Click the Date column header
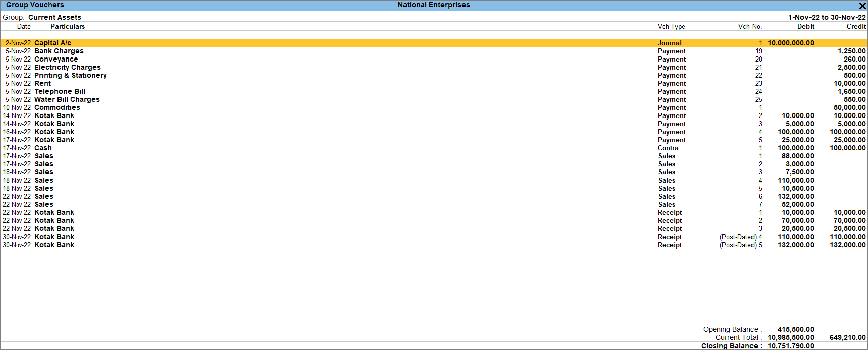Viewport: 868px width, 350px height. click(x=24, y=27)
